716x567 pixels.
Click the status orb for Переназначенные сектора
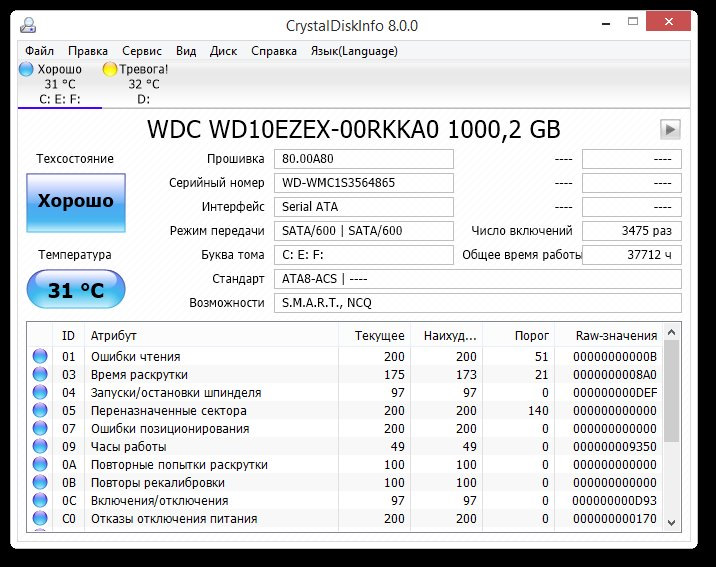click(x=40, y=410)
